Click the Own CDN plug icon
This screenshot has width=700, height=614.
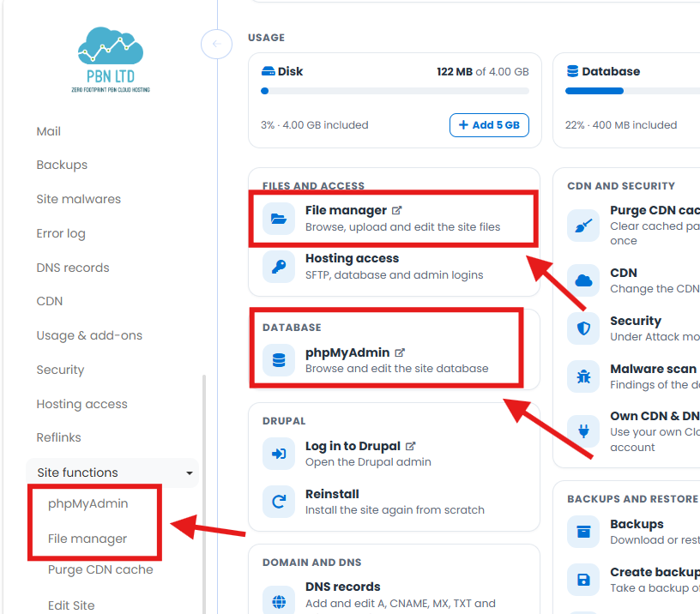[x=583, y=431]
